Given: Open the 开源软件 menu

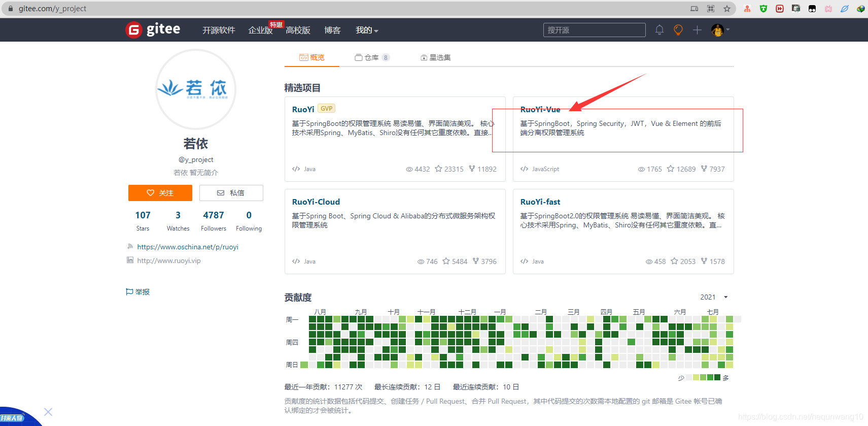Looking at the screenshot, I should click(x=219, y=30).
